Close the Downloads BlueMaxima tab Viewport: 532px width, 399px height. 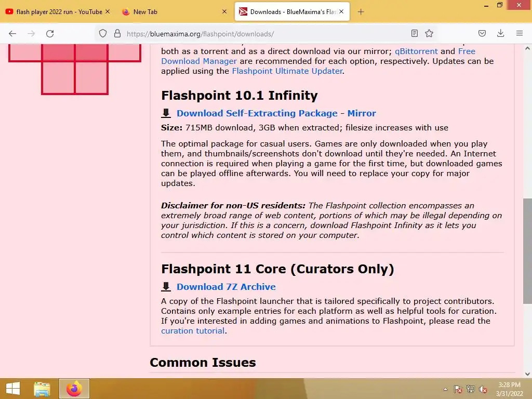tap(341, 11)
